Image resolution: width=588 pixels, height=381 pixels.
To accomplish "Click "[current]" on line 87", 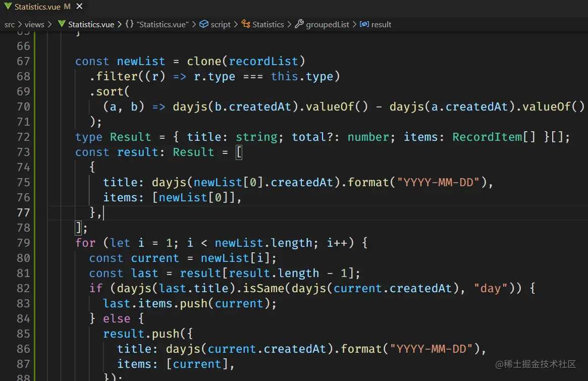I will click(x=197, y=364).
